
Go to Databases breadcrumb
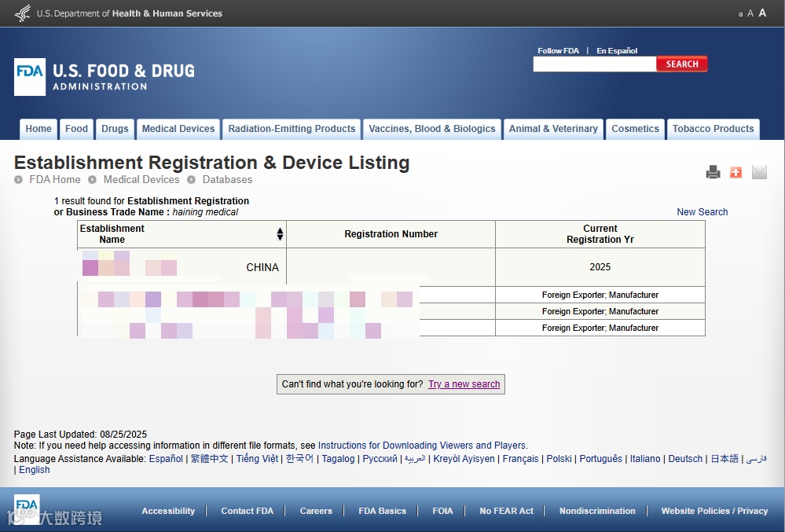pyautogui.click(x=227, y=179)
